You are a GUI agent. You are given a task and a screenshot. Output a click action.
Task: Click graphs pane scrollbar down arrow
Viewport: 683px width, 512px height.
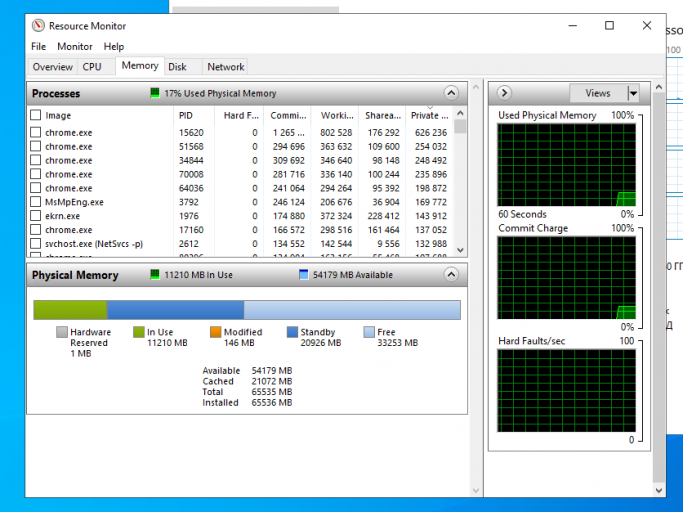pyautogui.click(x=659, y=490)
